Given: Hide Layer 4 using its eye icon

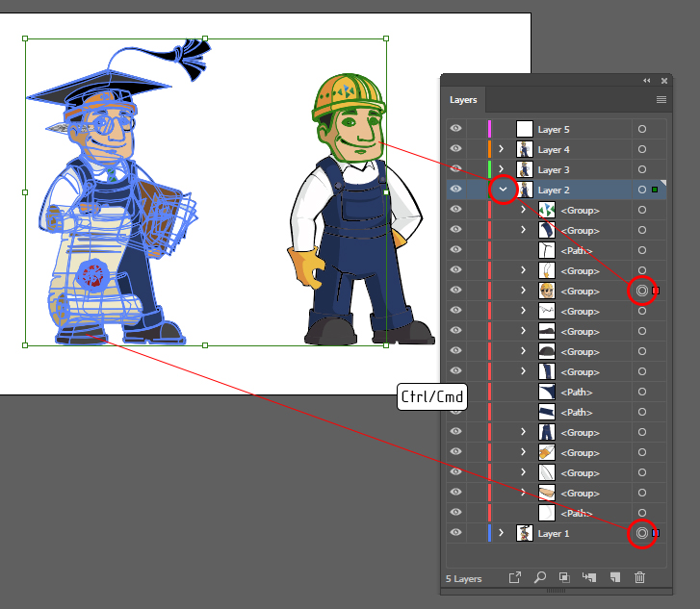Looking at the screenshot, I should (455, 148).
